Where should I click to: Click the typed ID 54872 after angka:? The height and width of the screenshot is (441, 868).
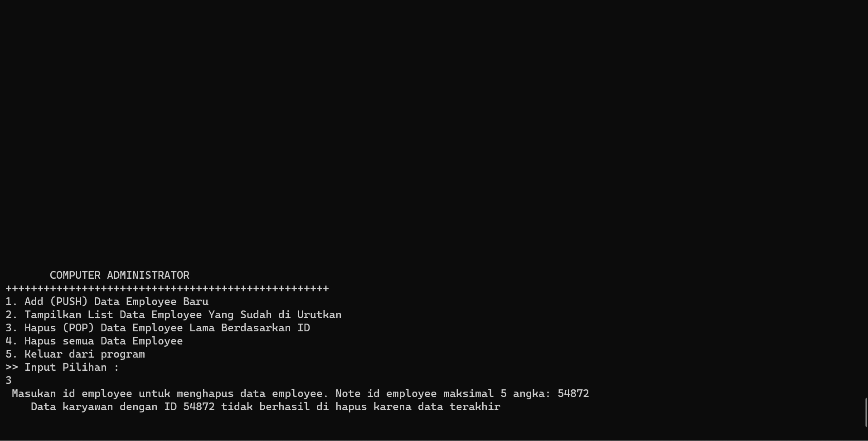[x=573, y=393]
